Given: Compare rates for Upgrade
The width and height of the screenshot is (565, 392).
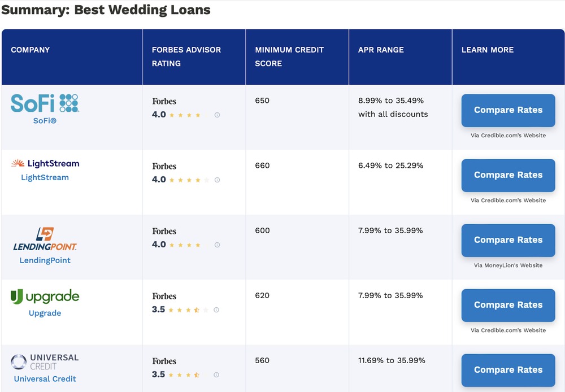Looking at the screenshot, I should point(508,305).
